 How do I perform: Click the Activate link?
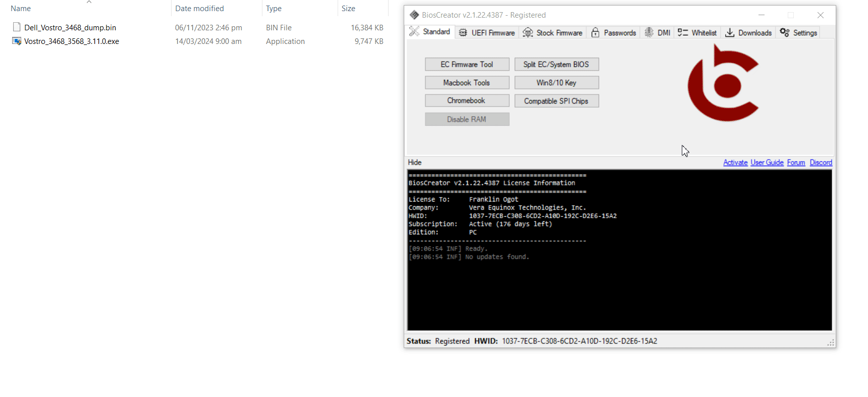click(735, 163)
